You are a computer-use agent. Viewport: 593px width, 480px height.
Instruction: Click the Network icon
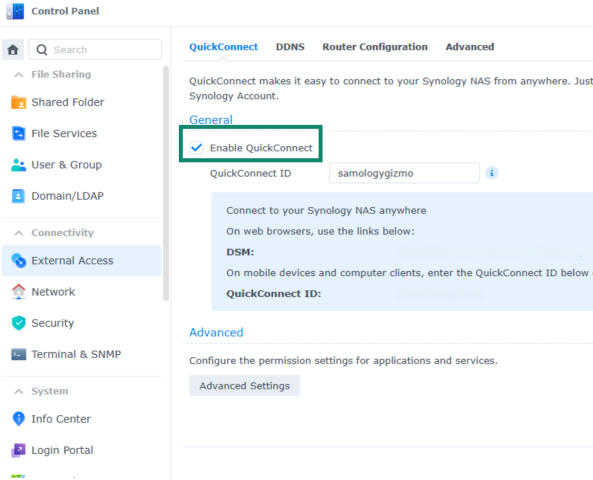[18, 292]
